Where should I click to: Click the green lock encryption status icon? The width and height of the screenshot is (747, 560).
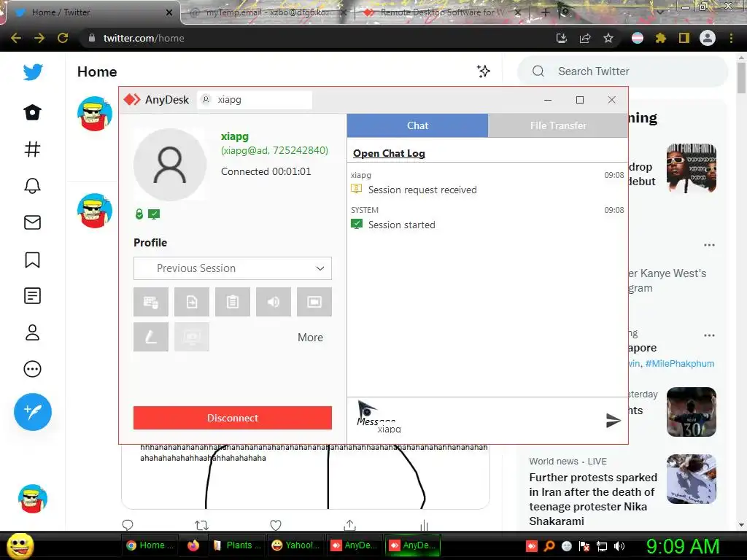click(139, 214)
